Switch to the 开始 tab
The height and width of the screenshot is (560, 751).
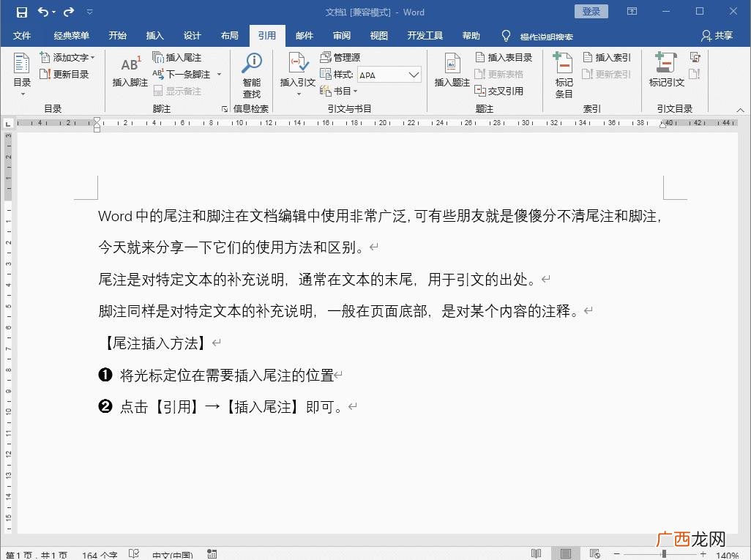point(117,35)
